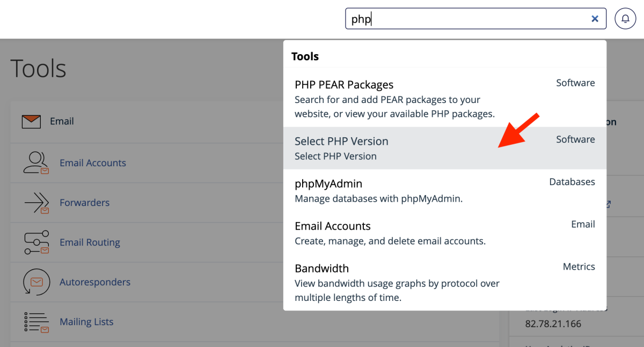
Task: Clear the search field with the X
Action: pos(595,18)
